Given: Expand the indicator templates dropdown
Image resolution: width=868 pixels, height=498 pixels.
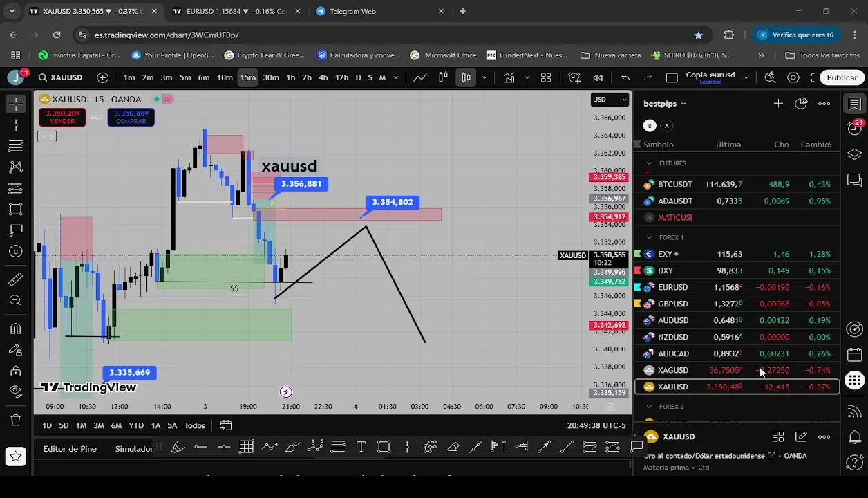Looking at the screenshot, I should click(x=527, y=77).
